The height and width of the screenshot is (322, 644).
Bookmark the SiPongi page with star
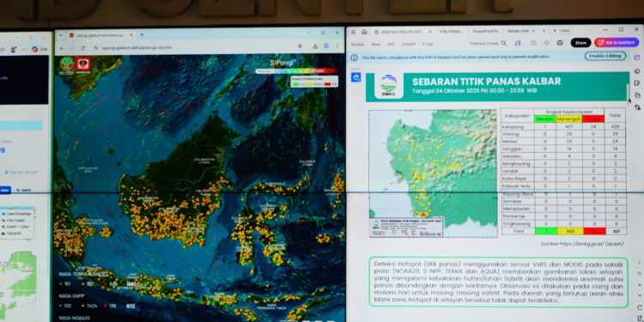(300, 46)
